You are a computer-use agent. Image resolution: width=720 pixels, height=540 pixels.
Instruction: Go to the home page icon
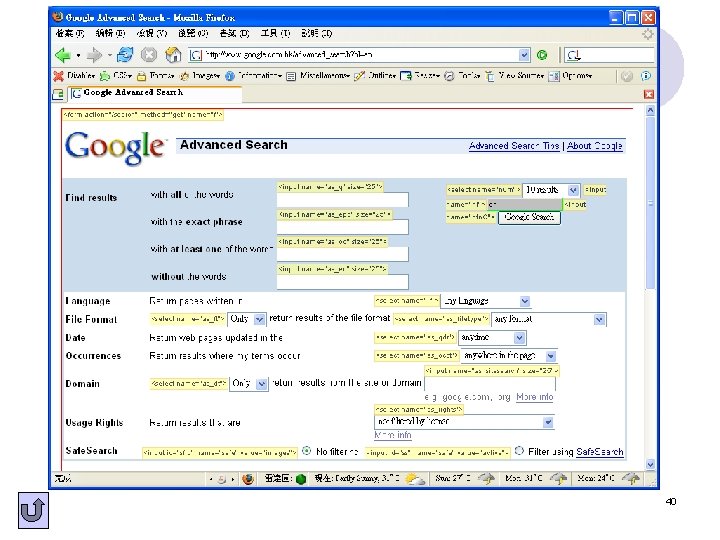tap(173, 55)
